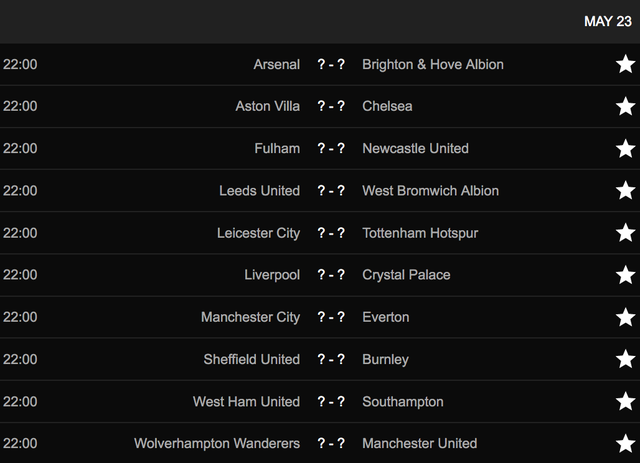Star the Manchester City vs Everton fixture

(625, 317)
